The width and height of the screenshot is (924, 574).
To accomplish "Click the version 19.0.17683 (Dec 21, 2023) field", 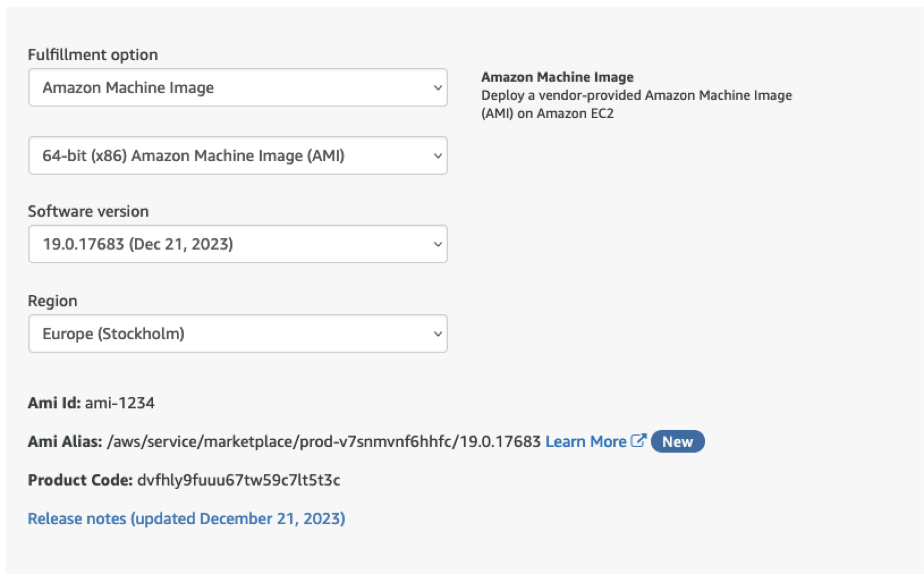I will (238, 244).
